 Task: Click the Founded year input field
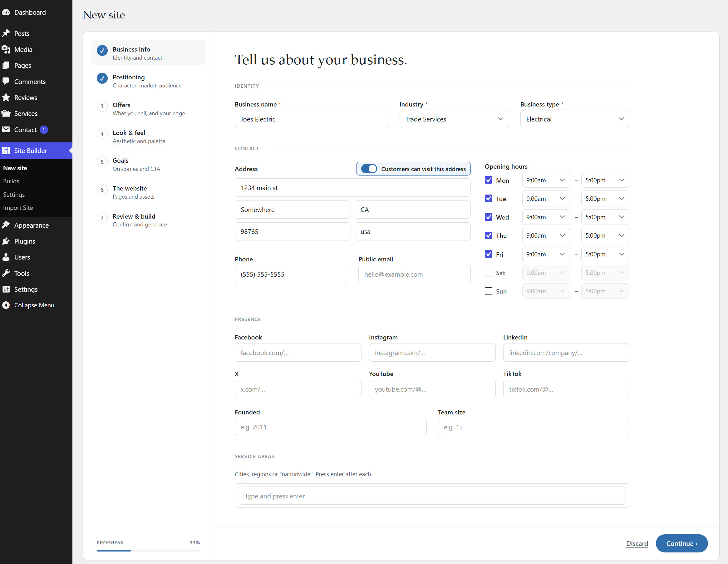coord(330,427)
